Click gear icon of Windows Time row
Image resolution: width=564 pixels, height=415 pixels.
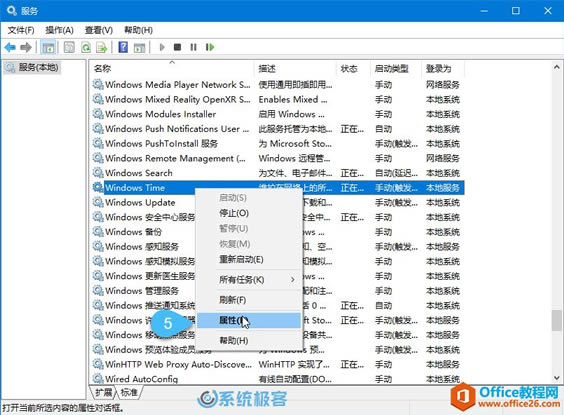click(98, 187)
